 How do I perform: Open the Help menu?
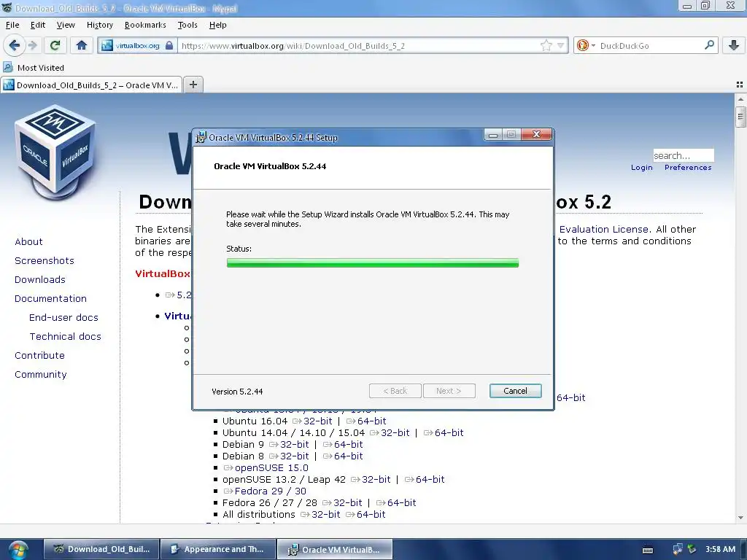coord(217,26)
